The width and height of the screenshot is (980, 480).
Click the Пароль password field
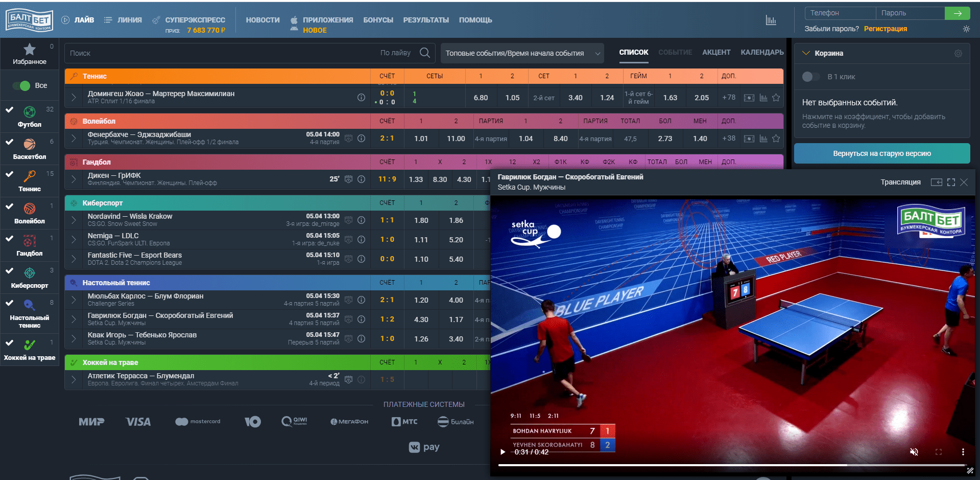[910, 13]
